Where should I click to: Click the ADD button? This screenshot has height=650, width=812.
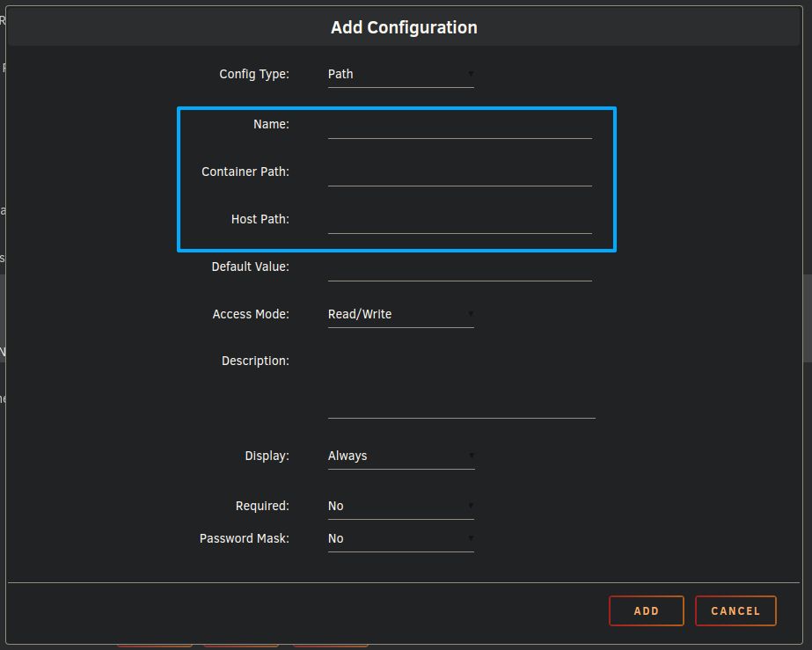tap(647, 611)
